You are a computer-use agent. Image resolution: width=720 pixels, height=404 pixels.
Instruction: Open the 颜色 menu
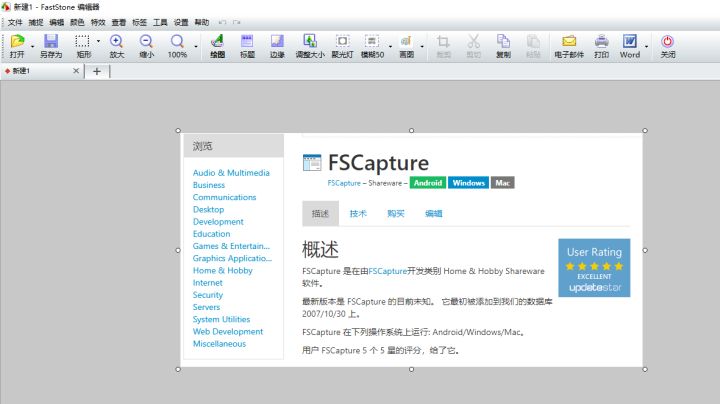(77, 22)
